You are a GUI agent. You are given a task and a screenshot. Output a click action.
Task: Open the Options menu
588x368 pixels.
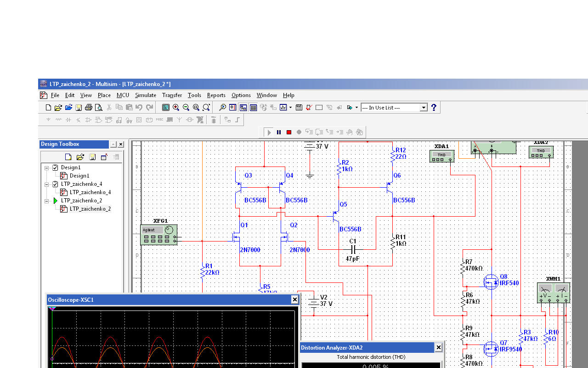point(241,95)
